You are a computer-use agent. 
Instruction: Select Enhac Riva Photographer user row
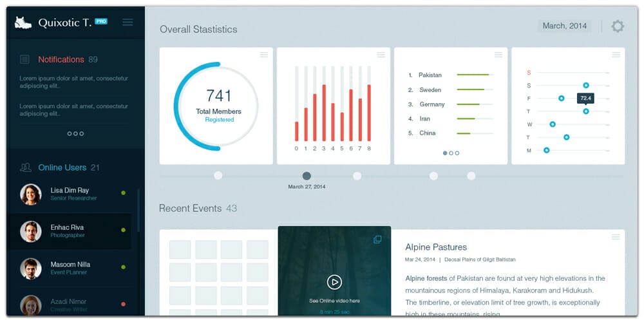pyautogui.click(x=69, y=231)
